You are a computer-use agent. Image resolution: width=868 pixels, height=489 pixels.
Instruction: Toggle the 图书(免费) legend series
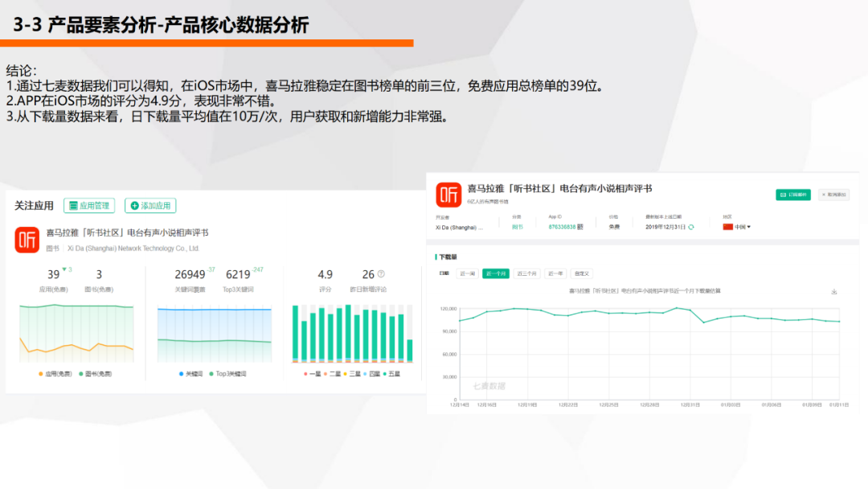(x=95, y=374)
